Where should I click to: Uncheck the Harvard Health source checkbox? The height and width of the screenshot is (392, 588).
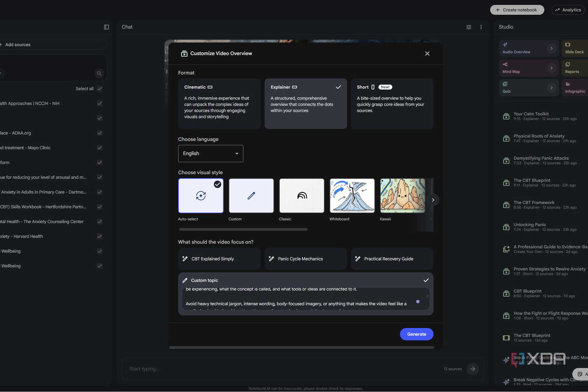(100, 236)
